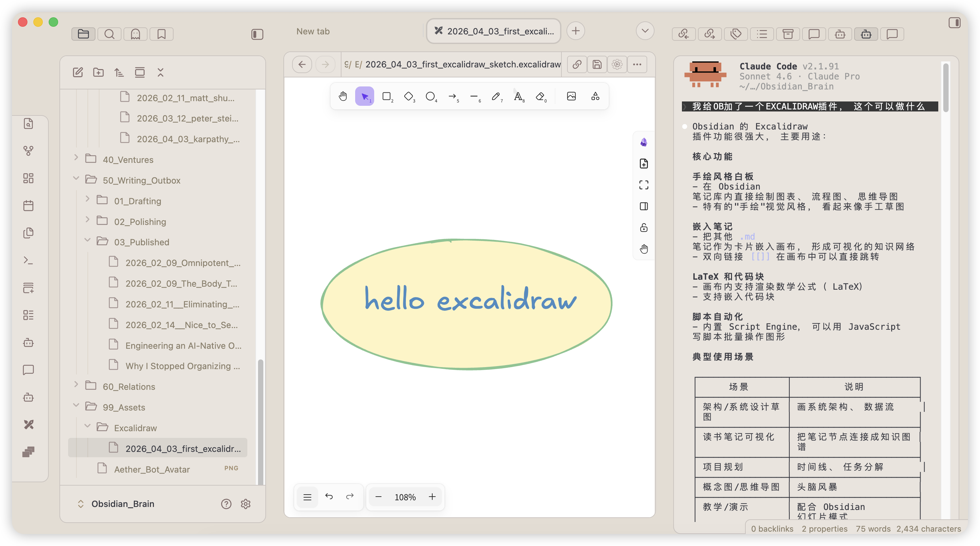Click the Insert Image tool
This screenshot has height=546, width=980.
(571, 96)
